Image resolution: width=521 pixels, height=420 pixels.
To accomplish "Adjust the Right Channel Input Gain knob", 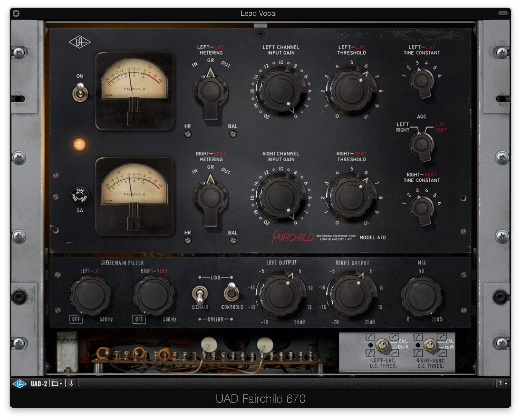I will [x=281, y=197].
